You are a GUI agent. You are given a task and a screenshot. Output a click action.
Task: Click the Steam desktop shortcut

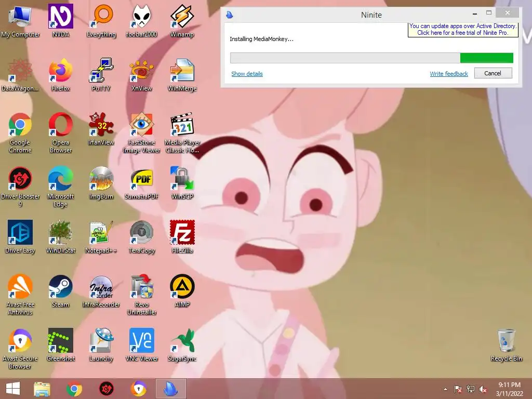61,291
